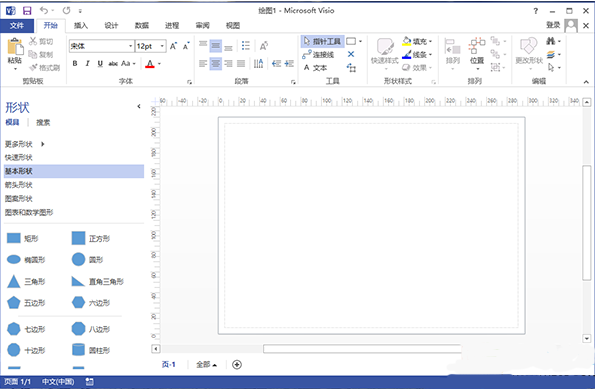This screenshot has height=389, width=595.
Task: Open the font name dropdown (宋体)
Action: 130,46
